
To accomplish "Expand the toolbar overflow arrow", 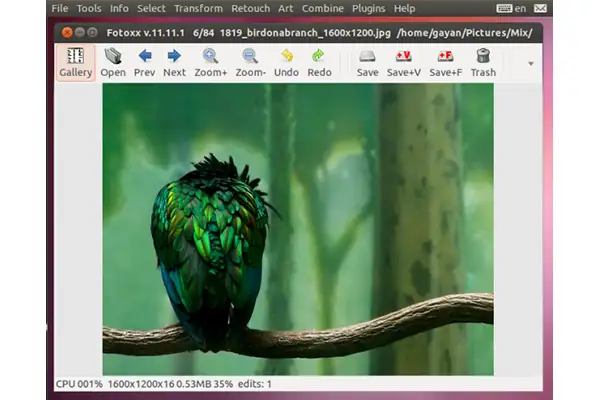I will (530, 63).
